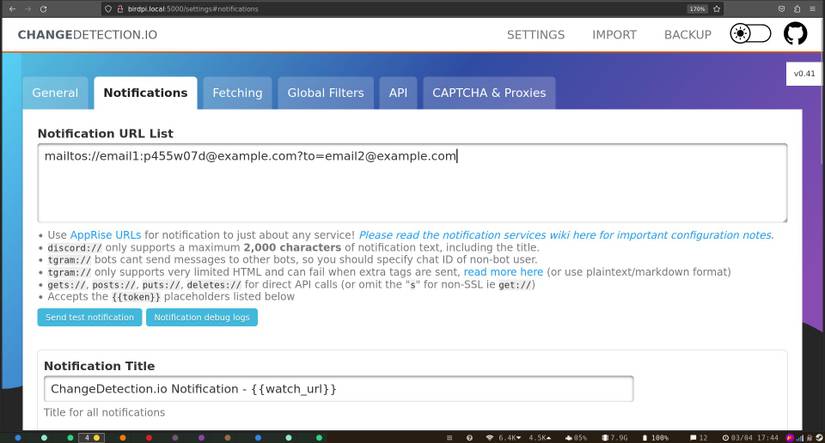This screenshot has height=443, width=825.
Task: Click the CPU 85% indicator
Action: click(x=576, y=438)
